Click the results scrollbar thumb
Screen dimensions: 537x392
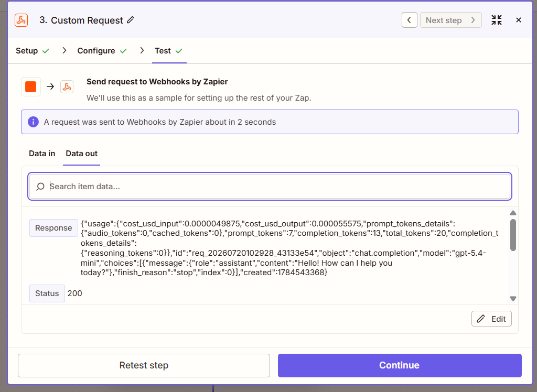click(x=513, y=235)
